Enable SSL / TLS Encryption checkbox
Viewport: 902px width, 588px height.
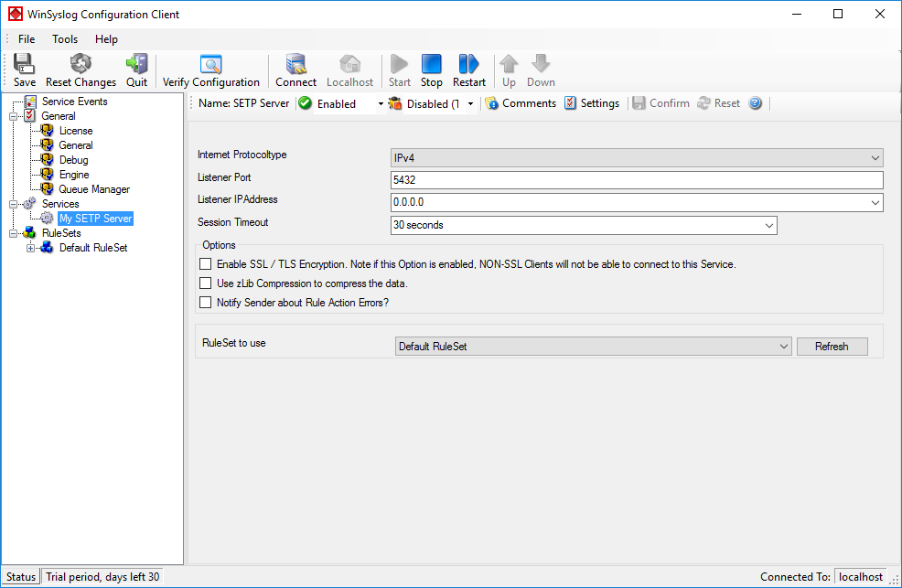tap(205, 264)
